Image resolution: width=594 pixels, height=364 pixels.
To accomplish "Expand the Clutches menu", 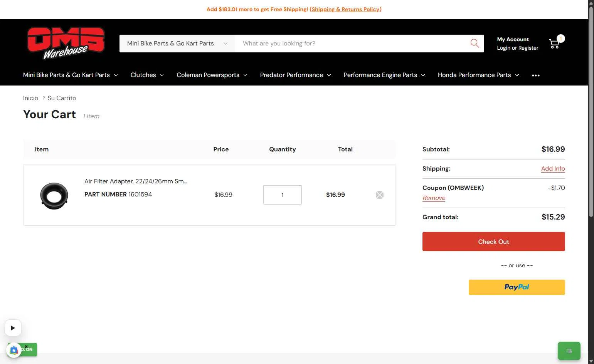I will (x=147, y=75).
